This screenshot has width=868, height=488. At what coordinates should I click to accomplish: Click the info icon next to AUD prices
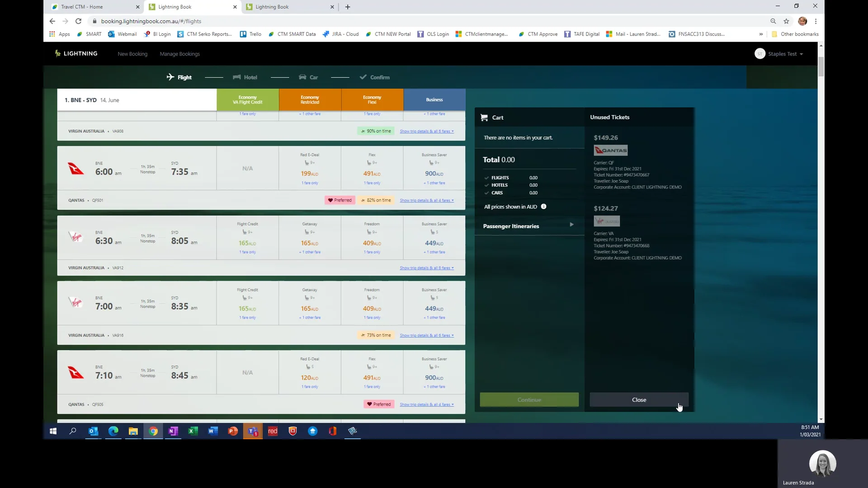[x=544, y=206]
